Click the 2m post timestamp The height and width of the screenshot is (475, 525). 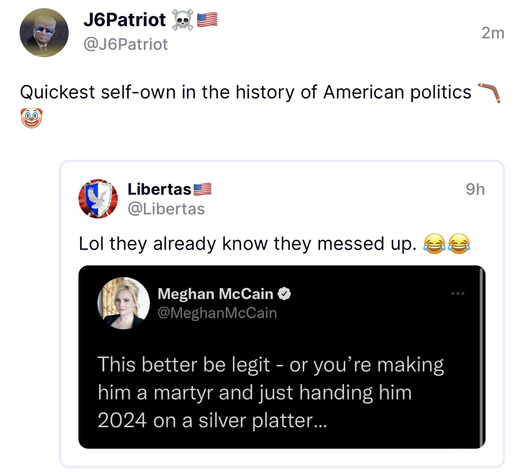click(x=493, y=33)
